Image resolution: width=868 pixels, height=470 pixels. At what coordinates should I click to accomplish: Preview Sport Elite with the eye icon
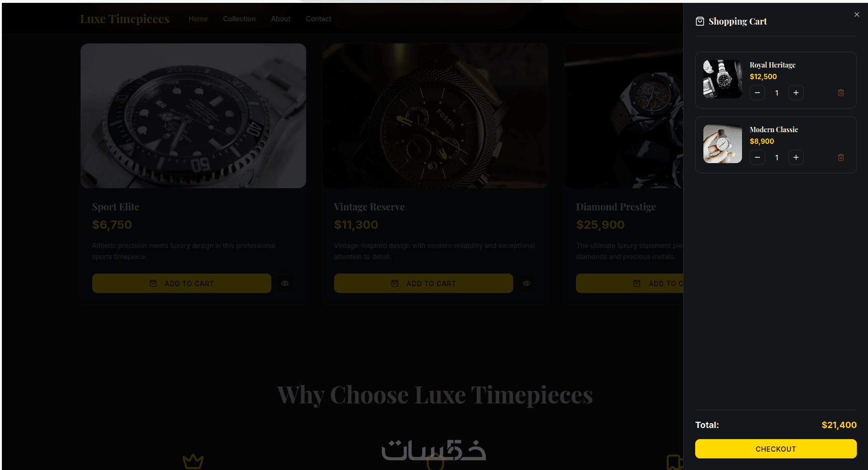coord(285,283)
